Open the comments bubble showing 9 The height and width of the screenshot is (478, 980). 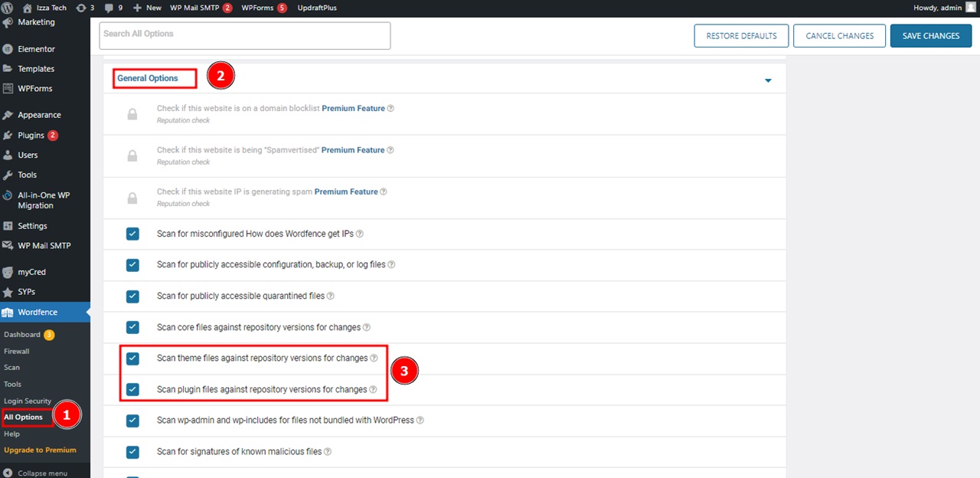113,8
